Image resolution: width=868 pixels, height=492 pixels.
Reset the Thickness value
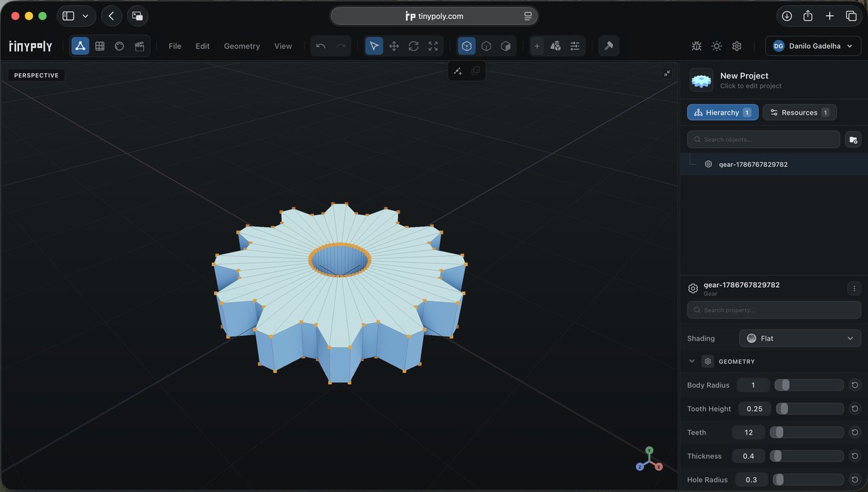click(855, 456)
